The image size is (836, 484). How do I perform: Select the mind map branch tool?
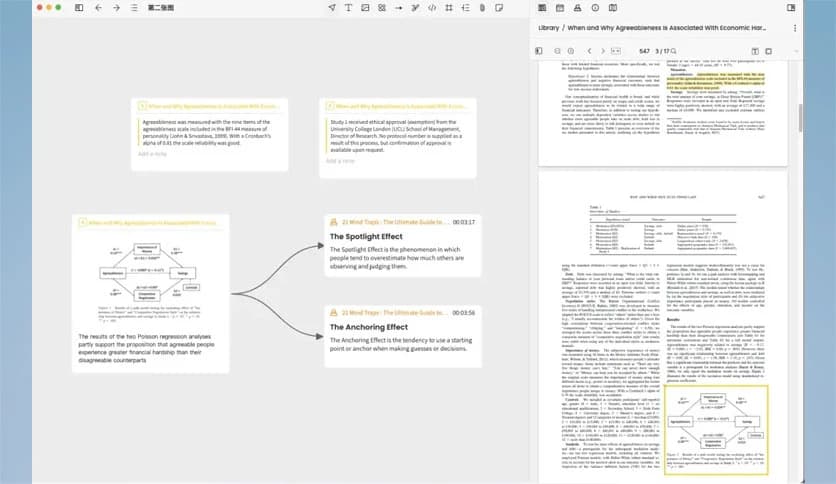[x=415, y=7]
